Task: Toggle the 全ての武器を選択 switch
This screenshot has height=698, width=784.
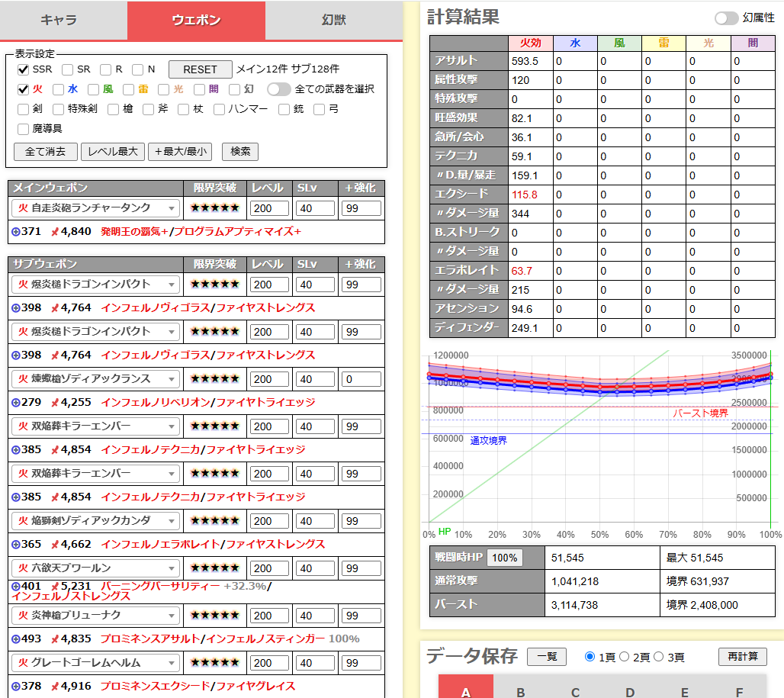Action: pos(278,89)
